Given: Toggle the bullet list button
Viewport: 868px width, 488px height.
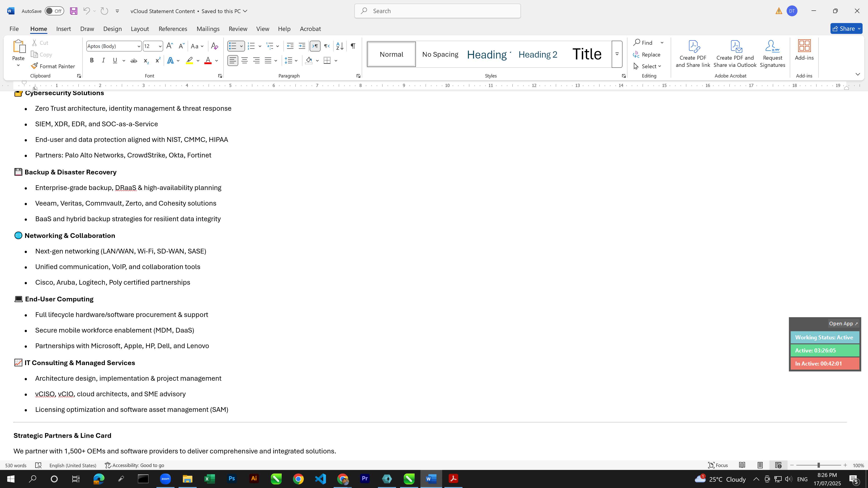Looking at the screenshot, I should (233, 46).
